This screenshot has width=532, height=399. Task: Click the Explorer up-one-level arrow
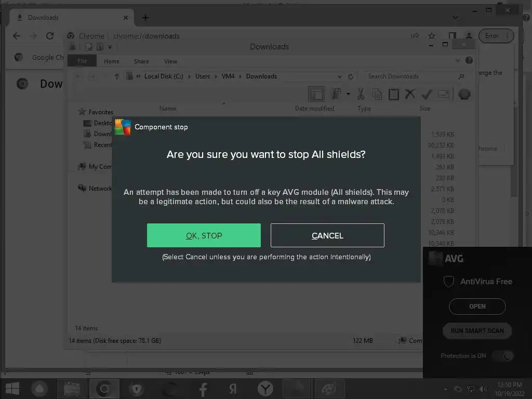tap(116, 76)
